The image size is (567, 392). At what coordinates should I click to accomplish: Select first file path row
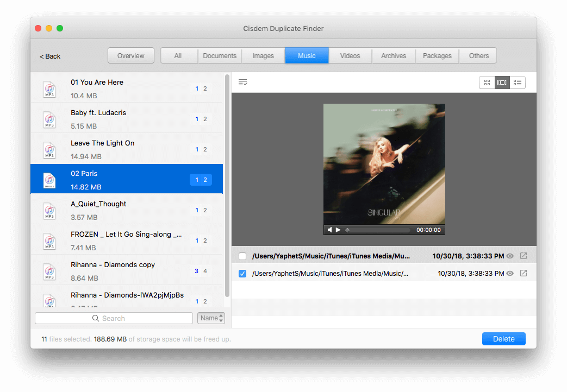[383, 256]
